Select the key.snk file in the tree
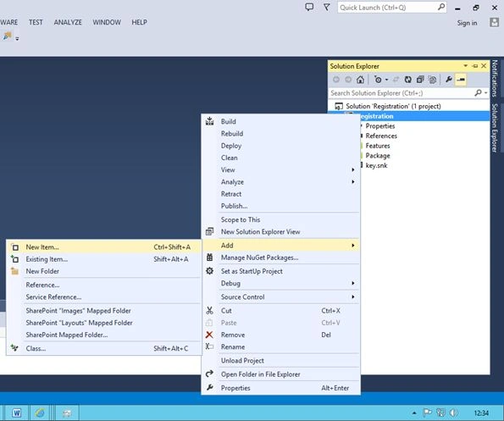 click(376, 165)
